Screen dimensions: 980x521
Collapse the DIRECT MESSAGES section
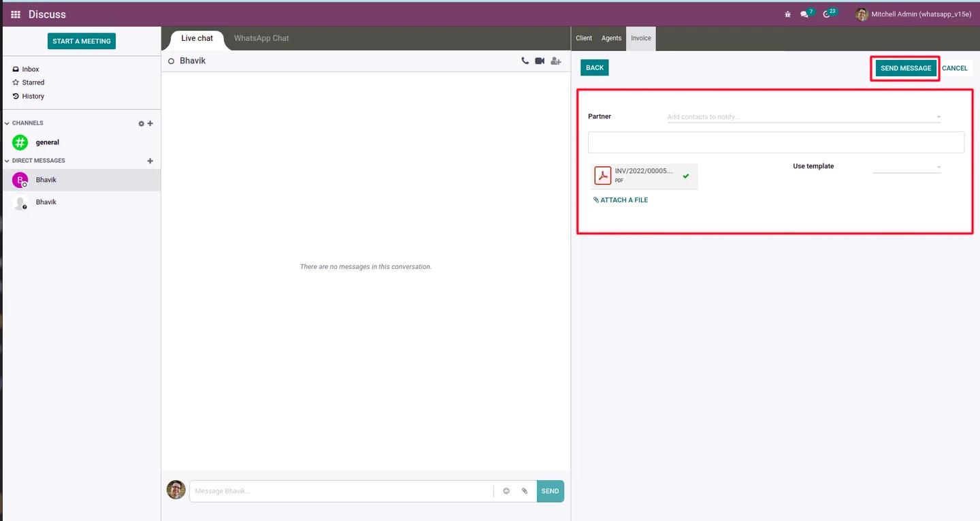point(7,161)
